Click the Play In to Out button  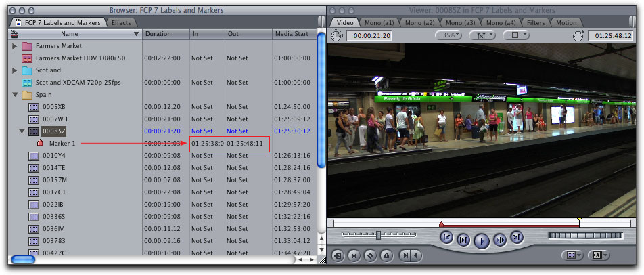[x=463, y=239]
